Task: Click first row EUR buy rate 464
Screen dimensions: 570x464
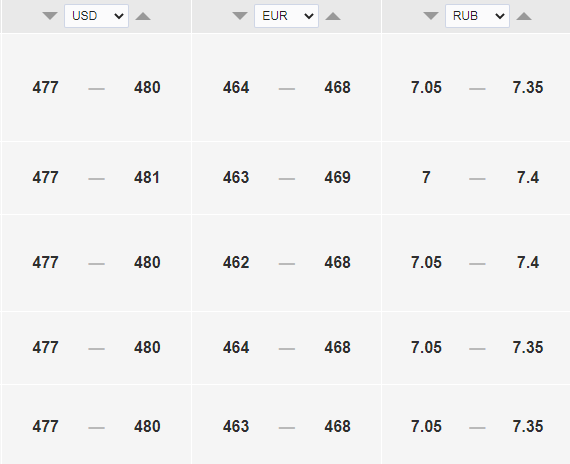Action: click(236, 88)
